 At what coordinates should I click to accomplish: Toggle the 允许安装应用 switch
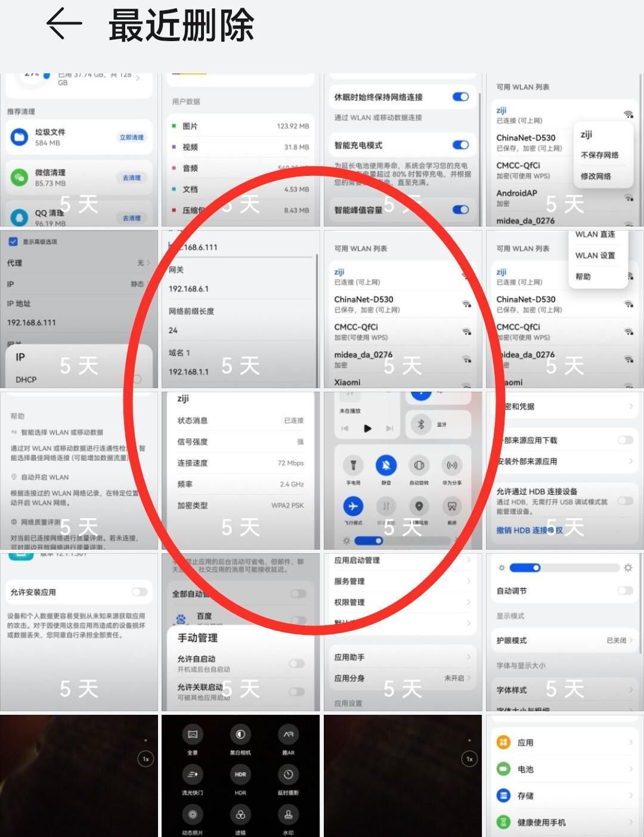coord(140,592)
